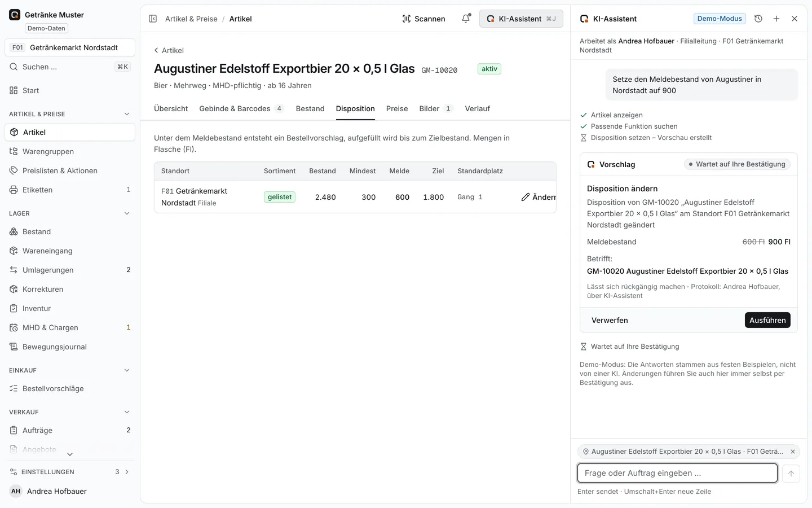The width and height of the screenshot is (812, 508).
Task: Click Standardplatz Gang 1 cell
Action: (470, 197)
